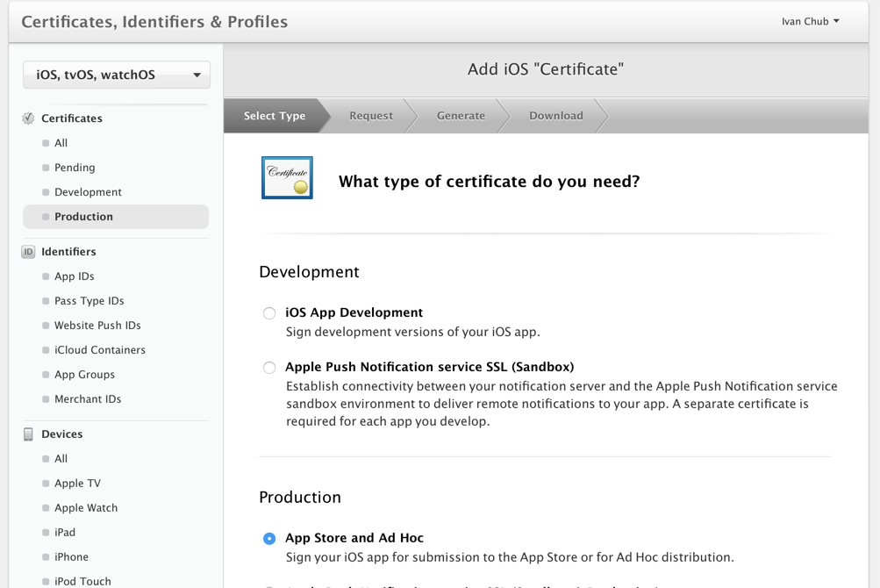The image size is (880, 588).
Task: Open iCloud Containers
Action: (x=99, y=350)
